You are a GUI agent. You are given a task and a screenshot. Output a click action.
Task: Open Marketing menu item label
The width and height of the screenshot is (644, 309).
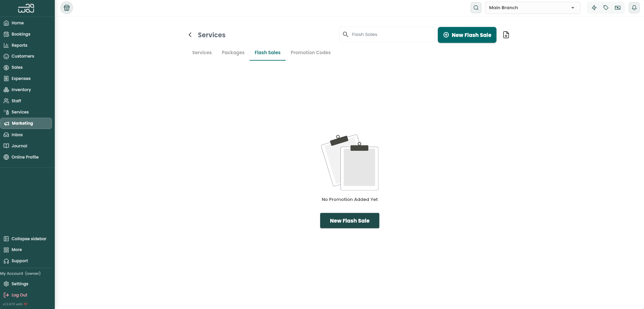pyautogui.click(x=22, y=123)
